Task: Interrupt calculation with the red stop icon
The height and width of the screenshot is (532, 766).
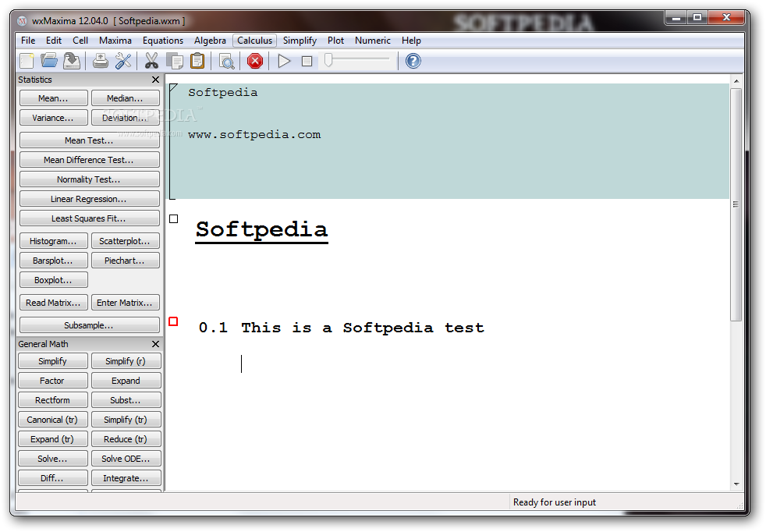Action: pyautogui.click(x=255, y=61)
